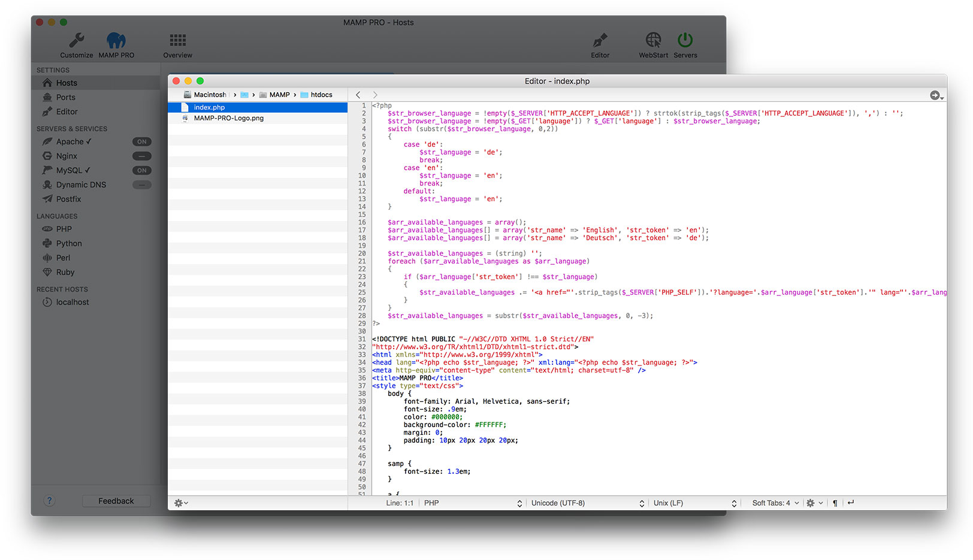Screen dimensions: 973x560
Task: Toggle invisible characters pilcrow icon
Action: pyautogui.click(x=835, y=503)
